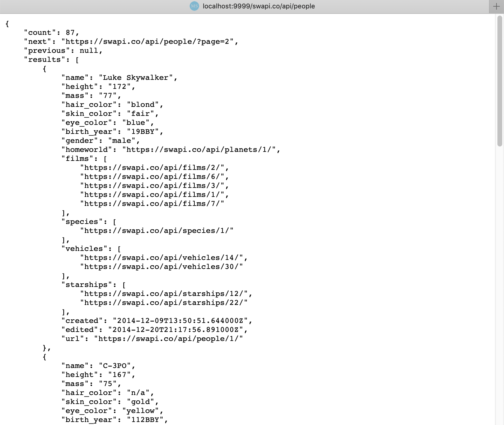
Task: Click the edited timestamp 2014-12-20T21:17:56.891000Z
Action: click(x=175, y=330)
